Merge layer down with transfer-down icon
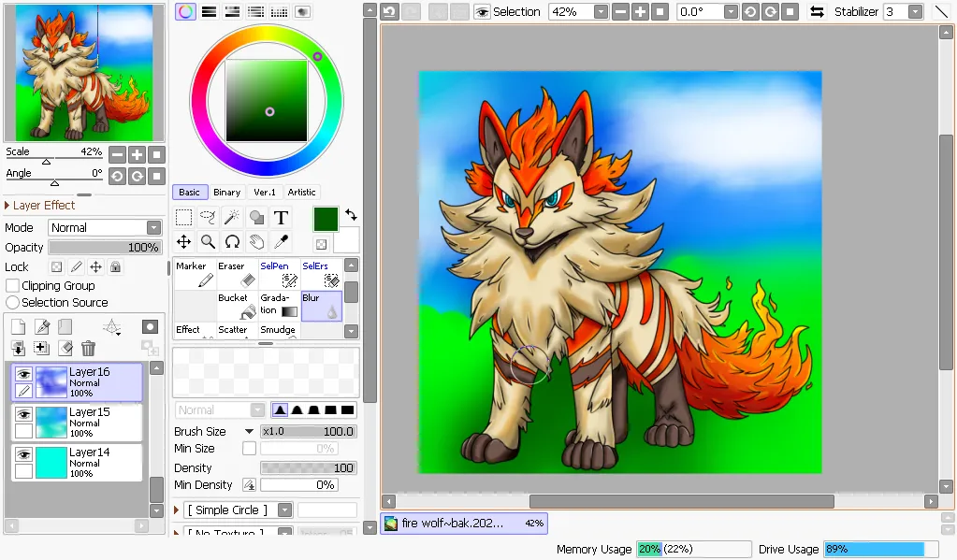Viewport: 957px width, 560px height. click(19, 349)
